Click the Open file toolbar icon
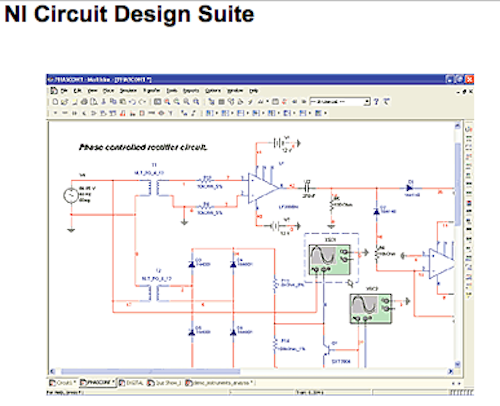 [x=65, y=102]
